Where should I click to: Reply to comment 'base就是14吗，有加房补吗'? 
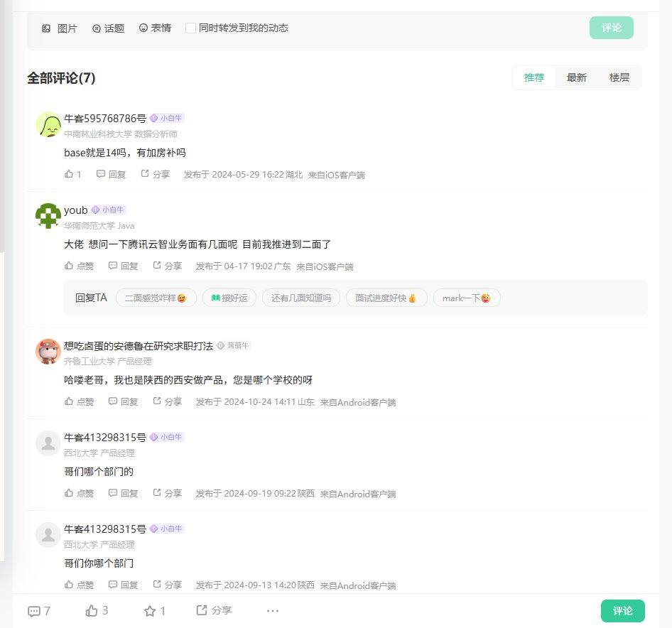pyautogui.click(x=111, y=174)
